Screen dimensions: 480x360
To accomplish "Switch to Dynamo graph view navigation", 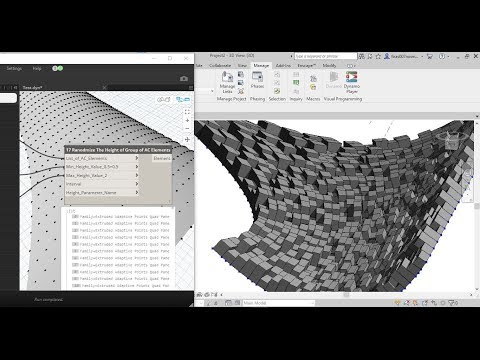I will point(183,99).
